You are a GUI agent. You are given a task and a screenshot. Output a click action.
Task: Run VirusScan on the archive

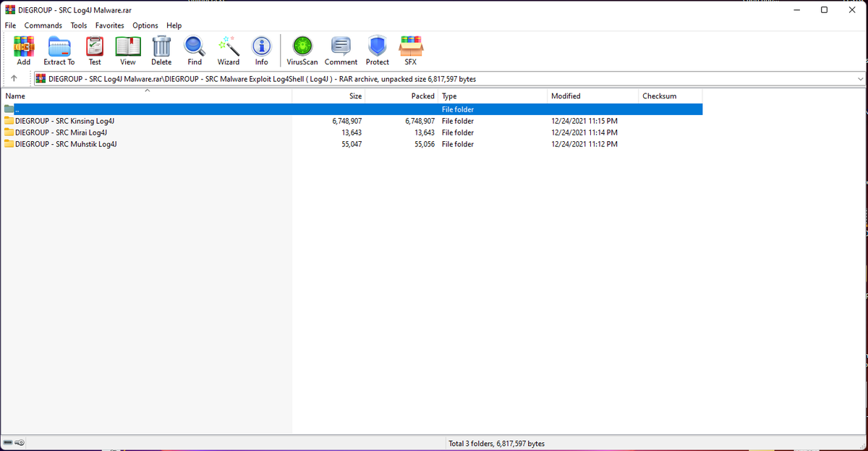[x=302, y=46]
